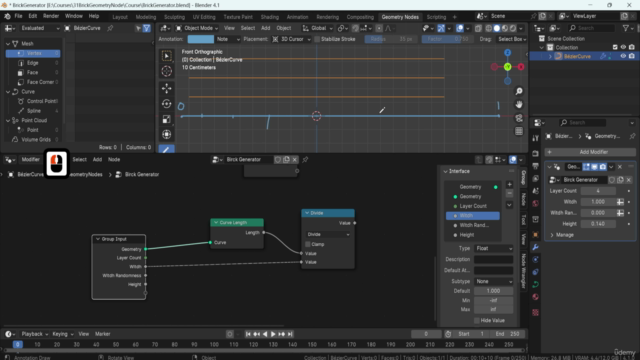Jump to the timeline start frame
Screen dimensions: 640x360
(x=248, y=334)
